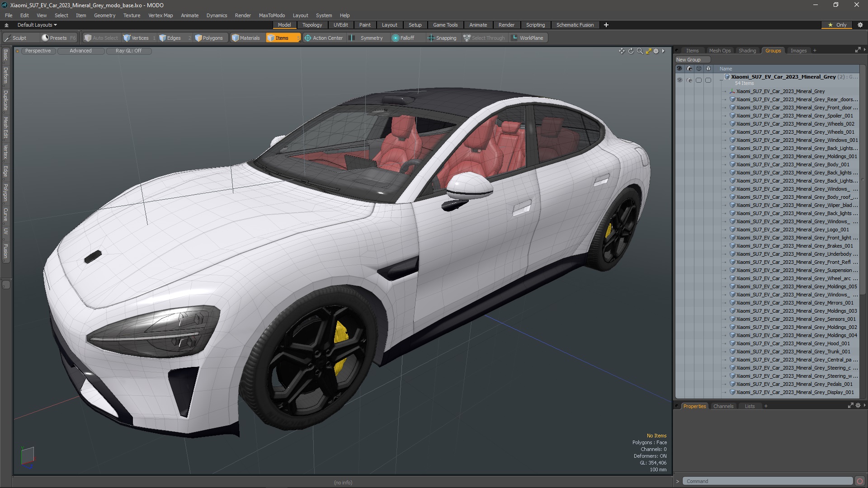Toggle Select Through option
Screen dimensions: 868x488
click(x=484, y=38)
